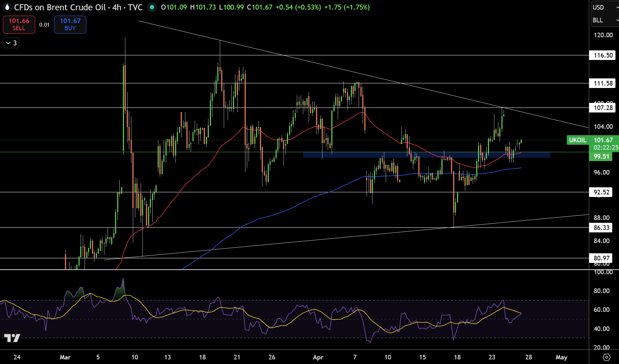The width and height of the screenshot is (619, 364).
Task: Open the USD currency dropdown
Action: [605, 7]
